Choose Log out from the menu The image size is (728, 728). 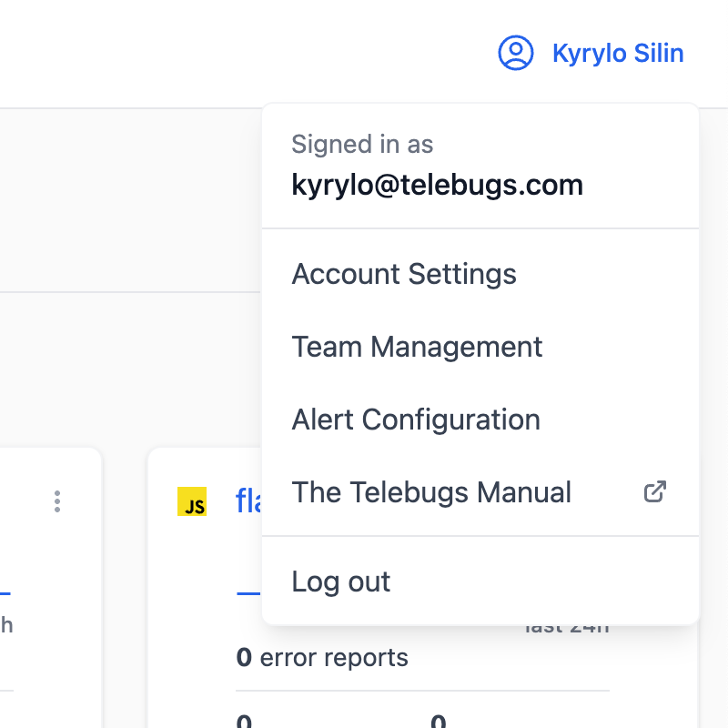coord(480,581)
